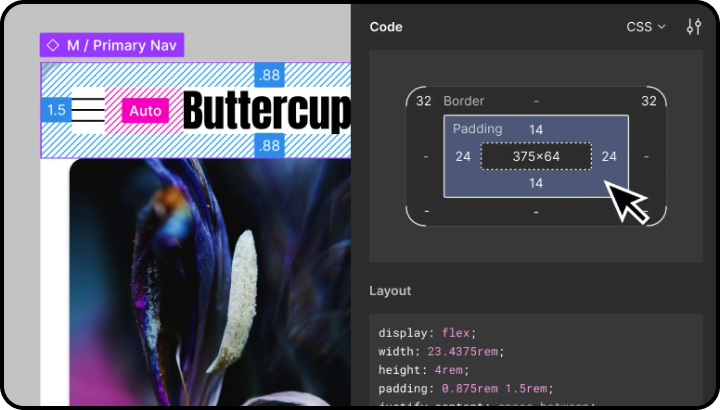The height and width of the screenshot is (410, 720).
Task: Click the 375×64 dimensions box
Action: coord(536,157)
